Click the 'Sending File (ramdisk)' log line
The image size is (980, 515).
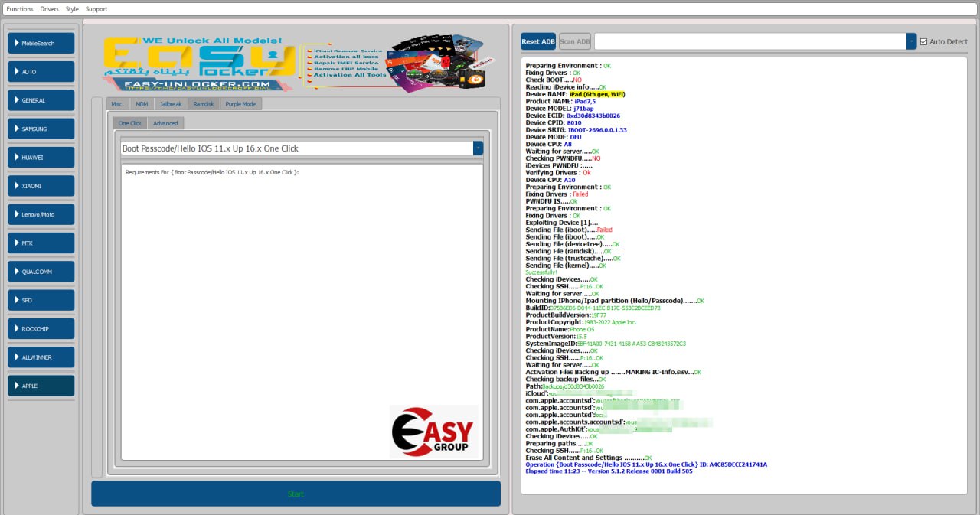tap(568, 252)
